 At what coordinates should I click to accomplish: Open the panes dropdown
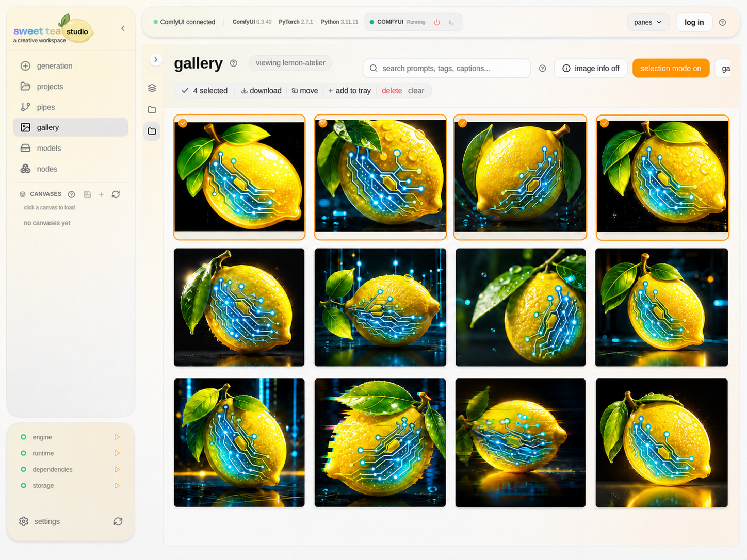click(648, 22)
